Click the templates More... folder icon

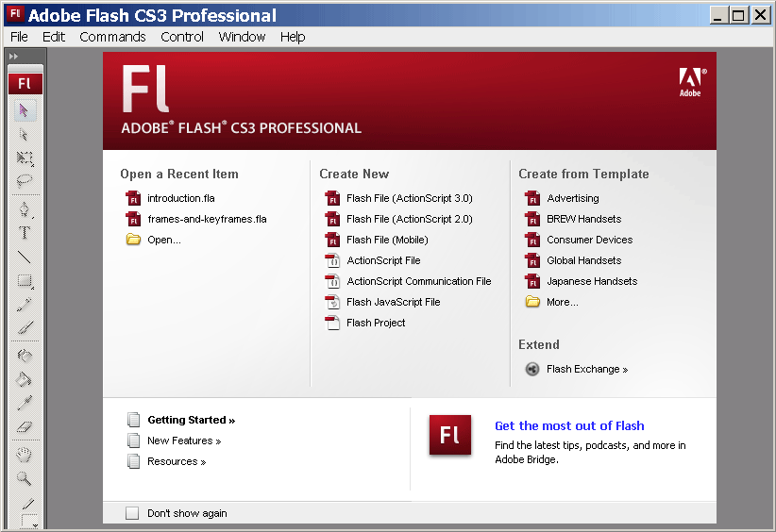click(x=532, y=301)
